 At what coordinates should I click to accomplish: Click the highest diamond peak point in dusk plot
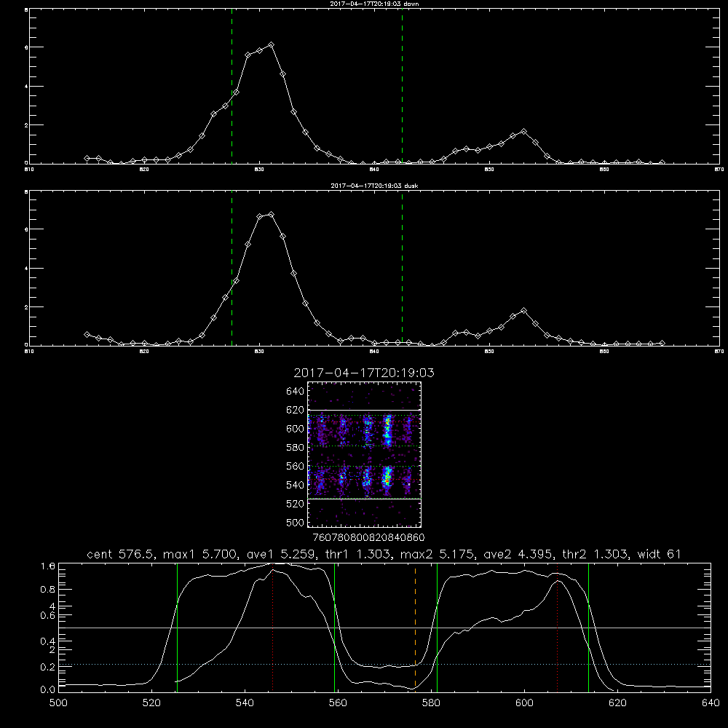click(x=271, y=215)
